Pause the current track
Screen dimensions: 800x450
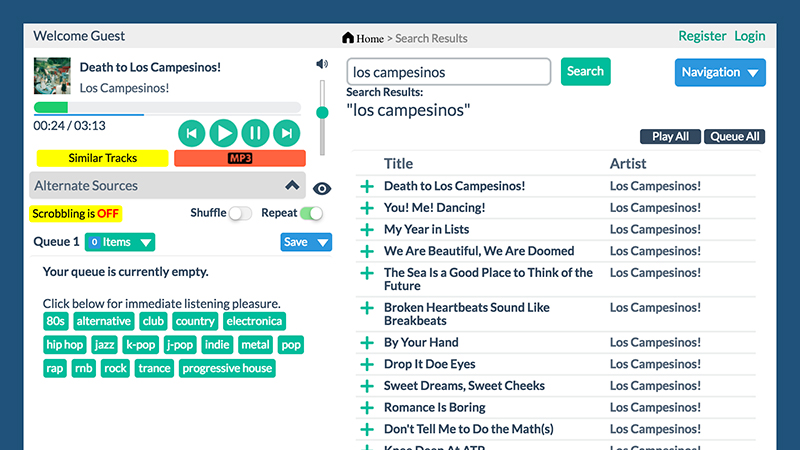[x=255, y=133]
